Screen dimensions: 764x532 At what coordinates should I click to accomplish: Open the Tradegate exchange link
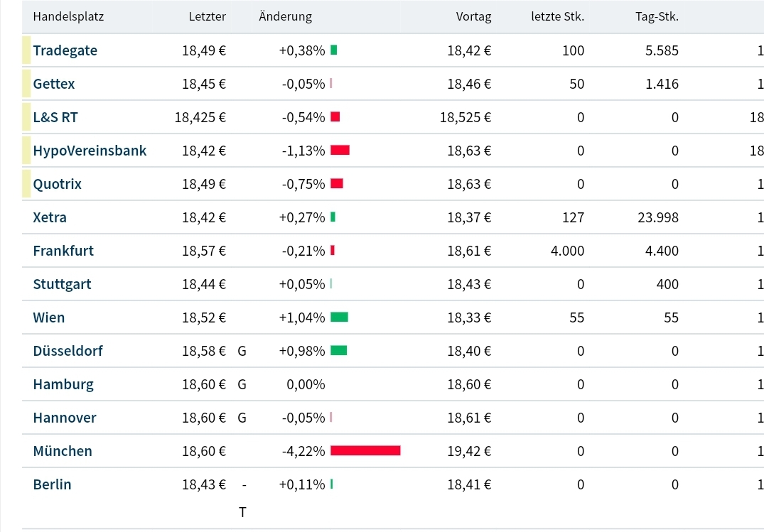click(65, 50)
